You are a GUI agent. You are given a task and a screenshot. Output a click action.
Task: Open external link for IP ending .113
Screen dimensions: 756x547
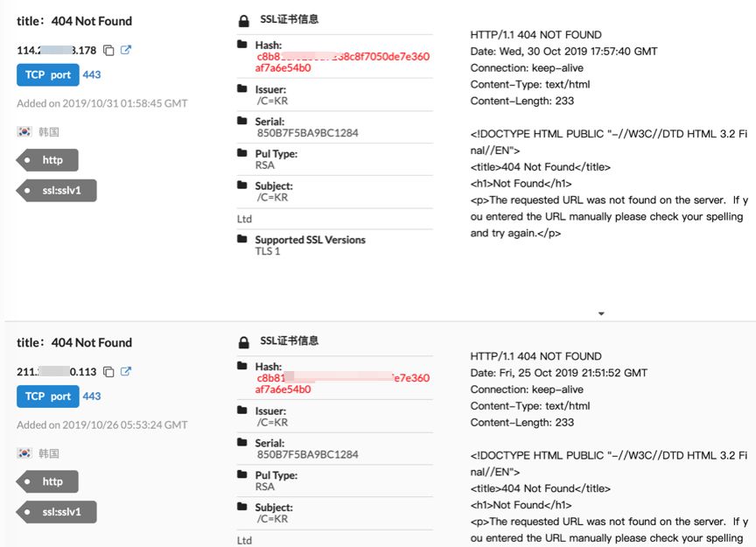pos(126,371)
